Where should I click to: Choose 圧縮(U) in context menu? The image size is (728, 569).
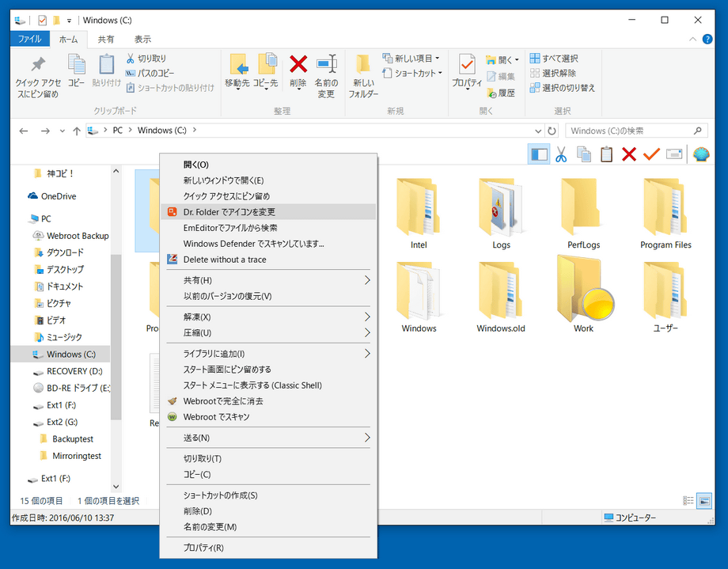[268, 332]
